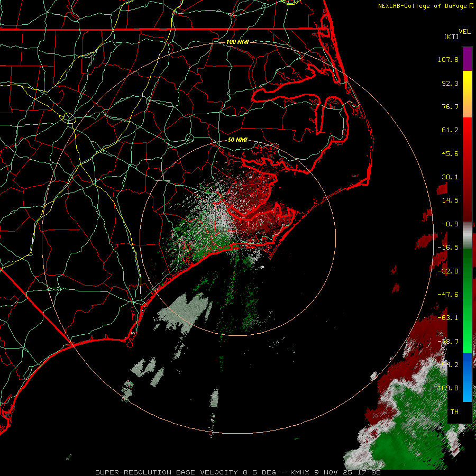
Task: Pick the black TH segment of the color bar
Action: pos(467,412)
